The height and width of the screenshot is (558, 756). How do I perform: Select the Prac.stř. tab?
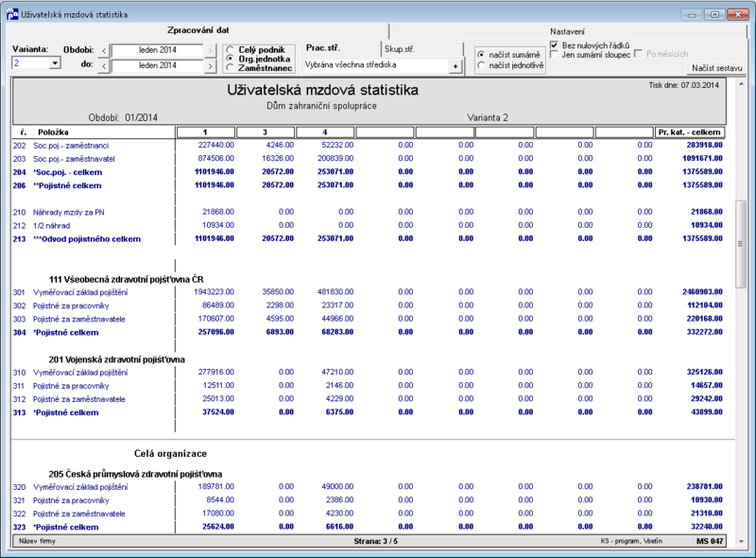(x=340, y=48)
